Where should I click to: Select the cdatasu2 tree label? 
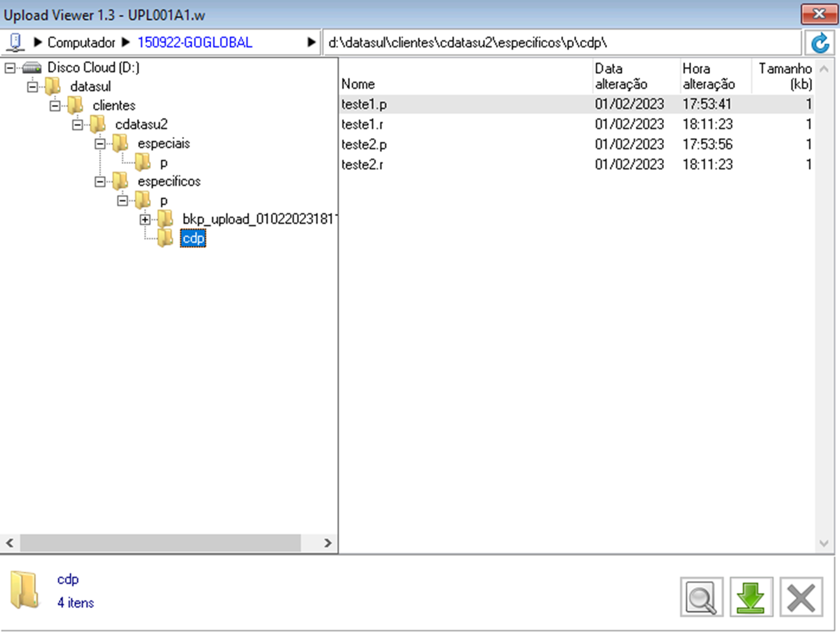point(141,124)
